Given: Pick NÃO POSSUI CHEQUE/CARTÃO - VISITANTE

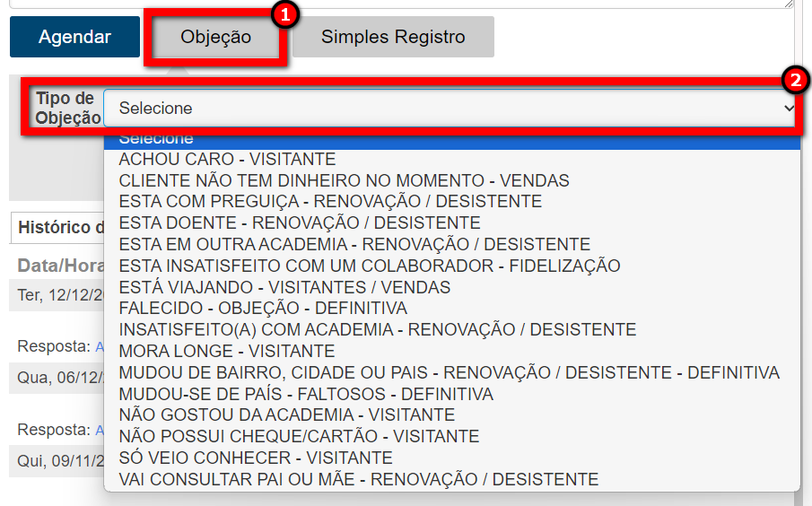Looking at the screenshot, I should pyautogui.click(x=299, y=437).
